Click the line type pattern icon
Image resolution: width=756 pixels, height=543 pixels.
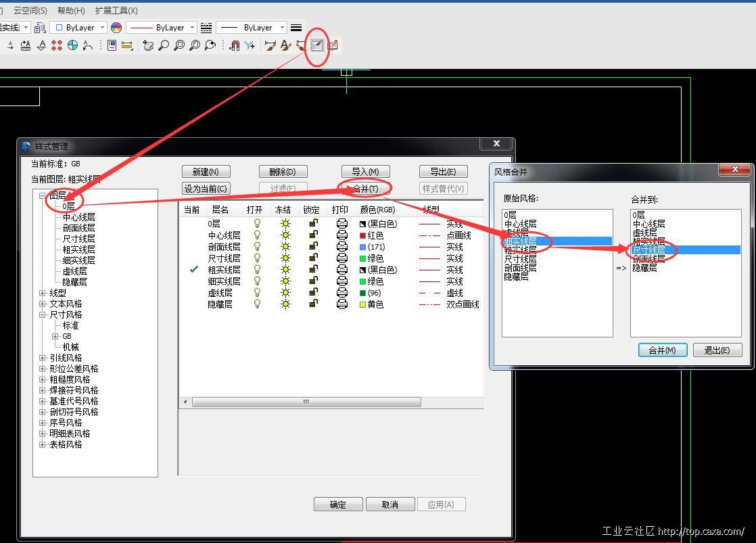point(206,28)
